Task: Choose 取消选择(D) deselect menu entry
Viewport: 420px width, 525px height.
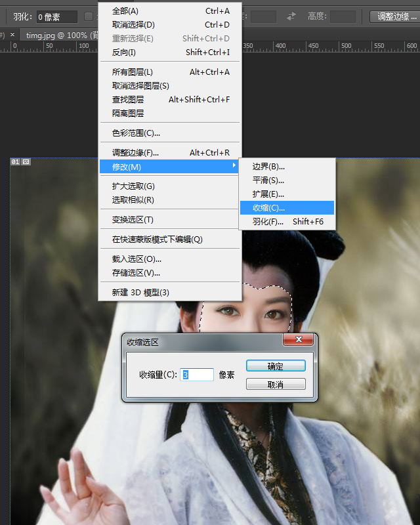Action: tap(170, 25)
